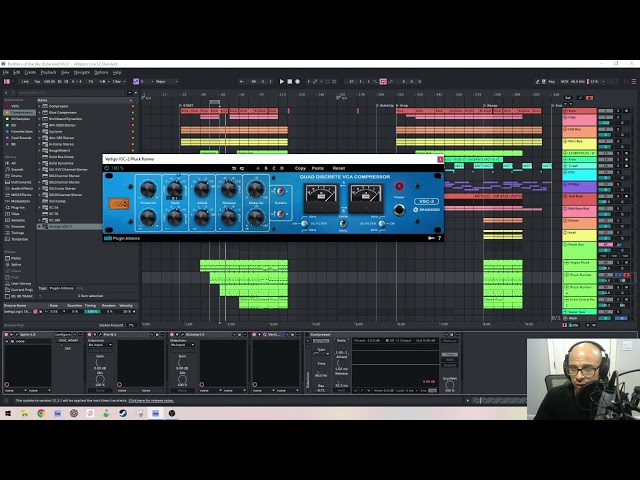Click Paste in Vertigo VSC-2 plugin toolbar
Viewport: 640px width, 480px height.
(318, 168)
